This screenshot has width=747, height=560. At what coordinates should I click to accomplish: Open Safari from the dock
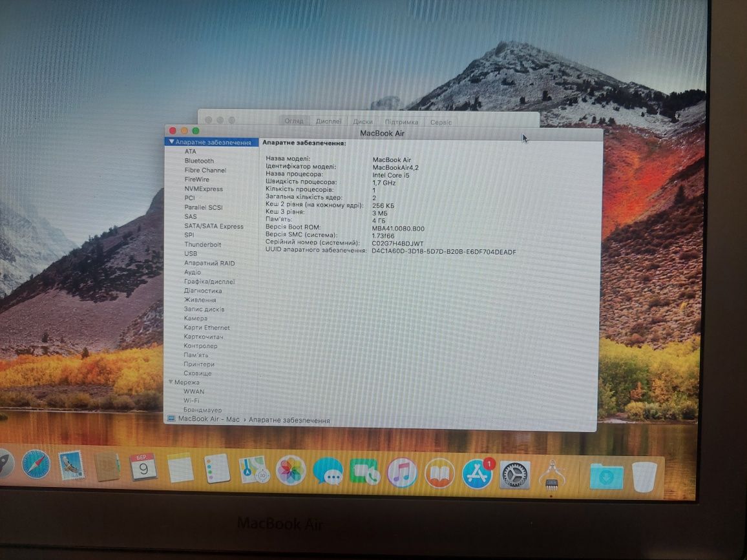click(36, 464)
